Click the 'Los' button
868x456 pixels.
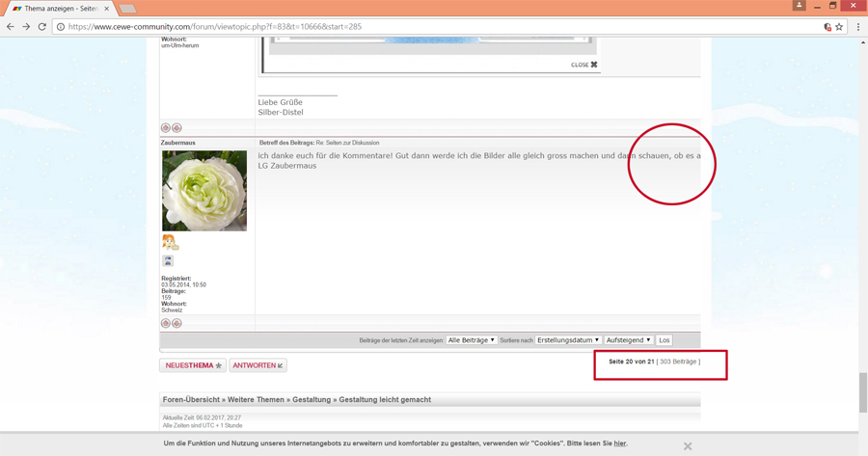tap(665, 340)
